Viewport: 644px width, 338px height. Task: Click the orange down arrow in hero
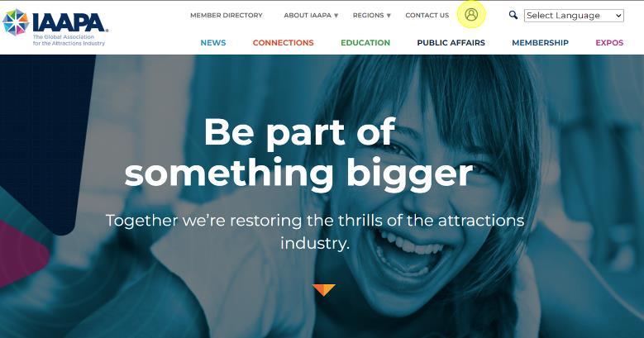click(x=323, y=289)
